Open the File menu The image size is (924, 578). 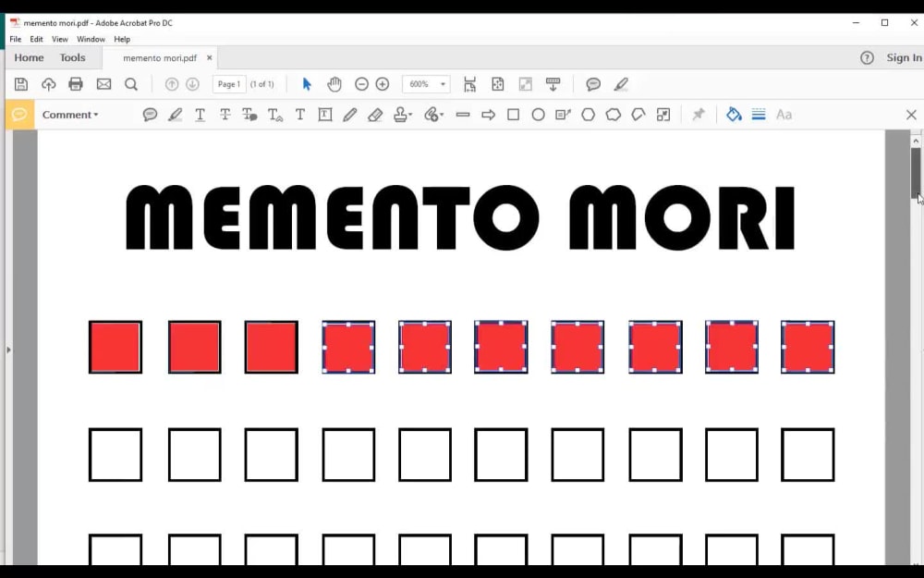(x=16, y=39)
